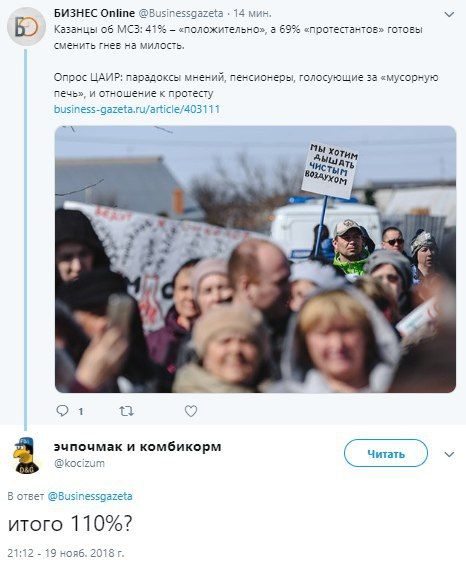Click the @Businessgazeta handle in tweet header
Image resolution: width=466 pixels, height=567 pixels.
(181, 13)
